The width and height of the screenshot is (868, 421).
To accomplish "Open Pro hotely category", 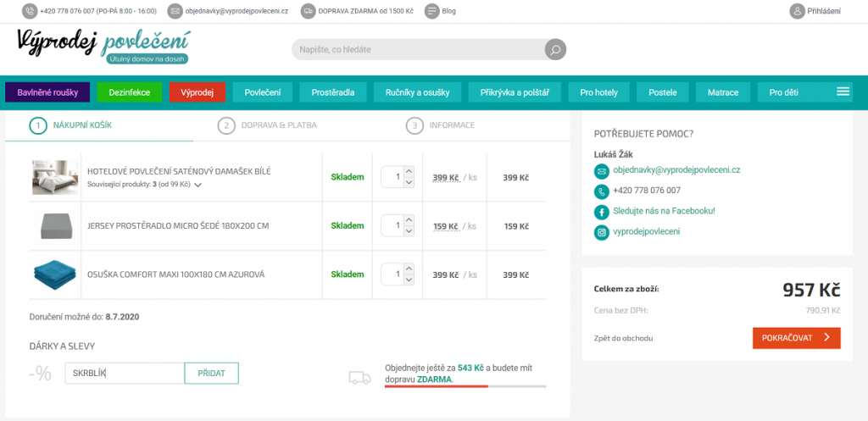I will 599,92.
